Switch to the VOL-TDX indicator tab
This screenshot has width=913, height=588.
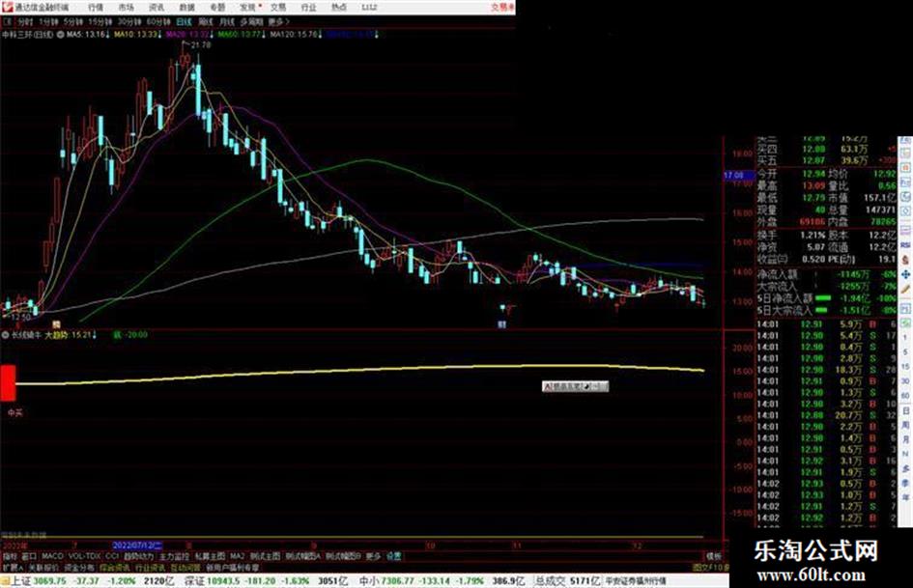(85, 556)
